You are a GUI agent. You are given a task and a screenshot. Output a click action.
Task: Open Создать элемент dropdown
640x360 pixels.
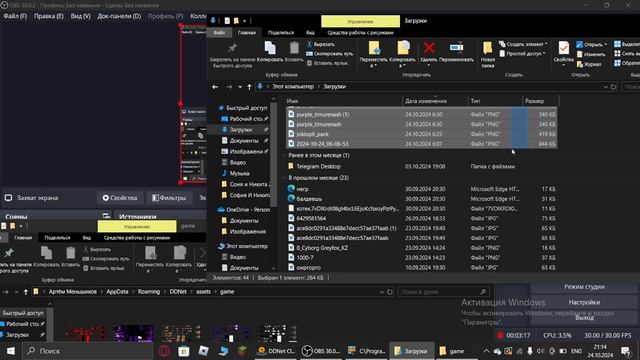pyautogui.click(x=524, y=44)
